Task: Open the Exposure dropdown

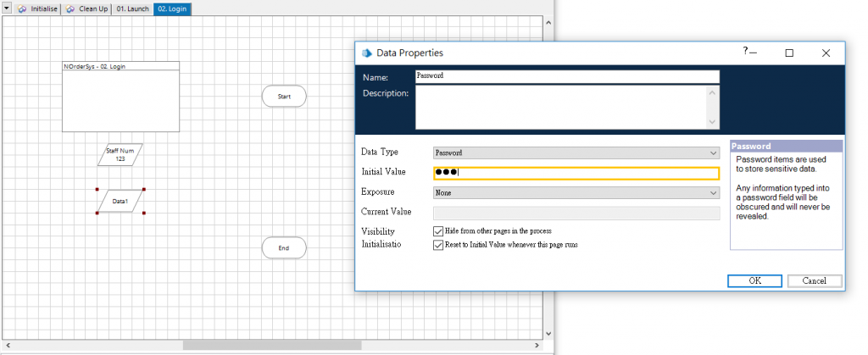Action: 576,193
